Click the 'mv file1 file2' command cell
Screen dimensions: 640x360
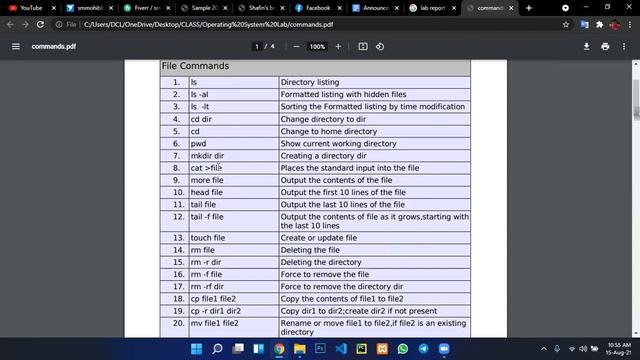click(x=233, y=327)
